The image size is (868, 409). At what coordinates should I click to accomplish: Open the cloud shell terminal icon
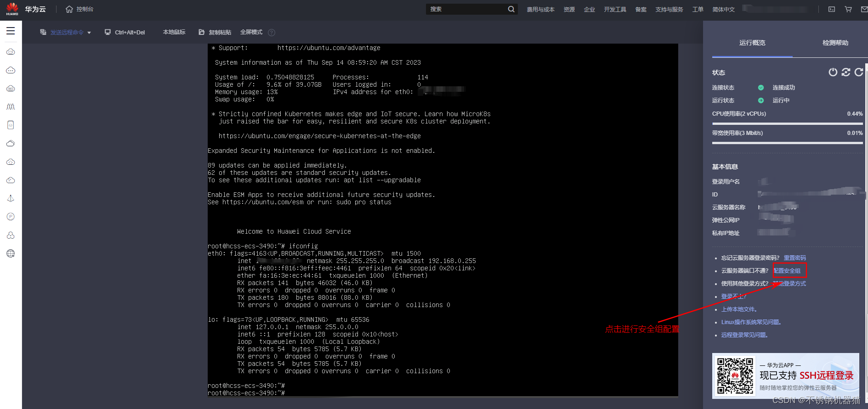point(832,9)
